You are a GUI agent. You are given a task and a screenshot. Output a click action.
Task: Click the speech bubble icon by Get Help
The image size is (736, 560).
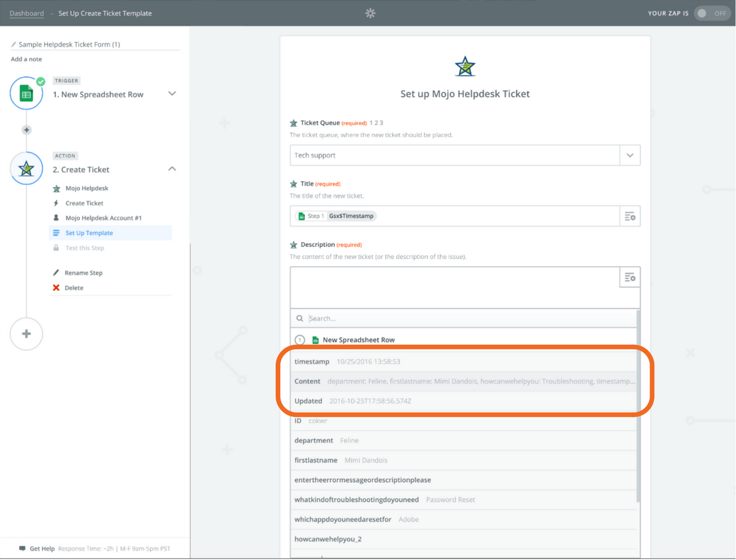(x=22, y=548)
